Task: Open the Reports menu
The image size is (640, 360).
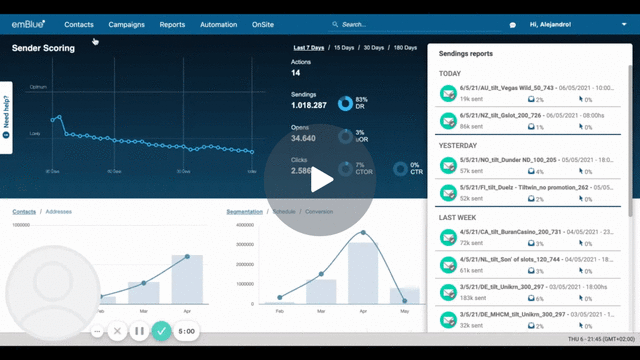Action: coord(172,24)
